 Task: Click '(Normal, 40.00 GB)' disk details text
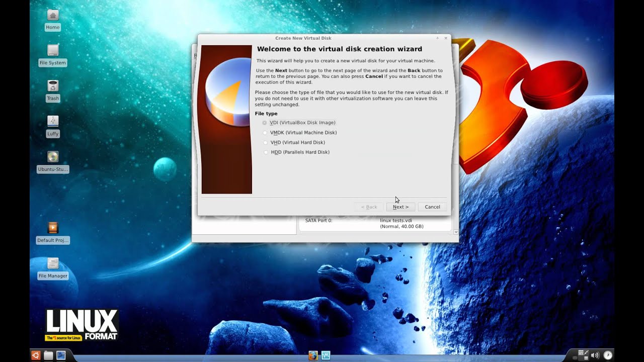(401, 227)
